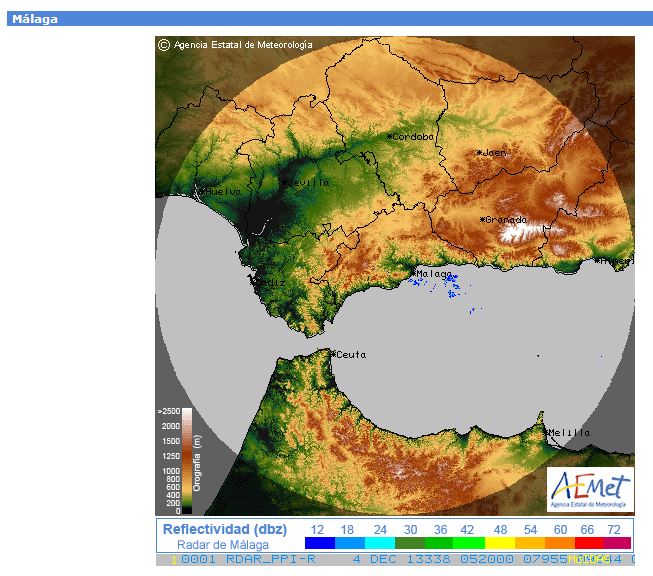Select the yellow 48 dbz swatch
653x576 pixels.
point(499,543)
